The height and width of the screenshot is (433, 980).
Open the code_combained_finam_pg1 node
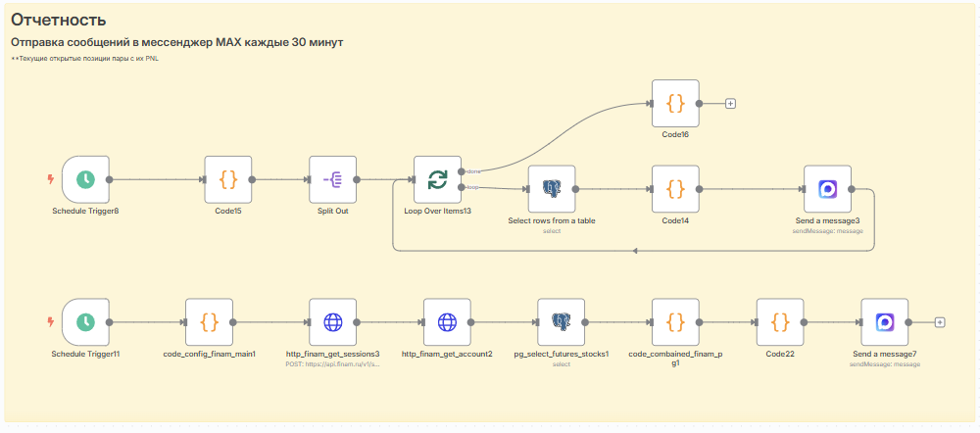[x=675, y=321]
